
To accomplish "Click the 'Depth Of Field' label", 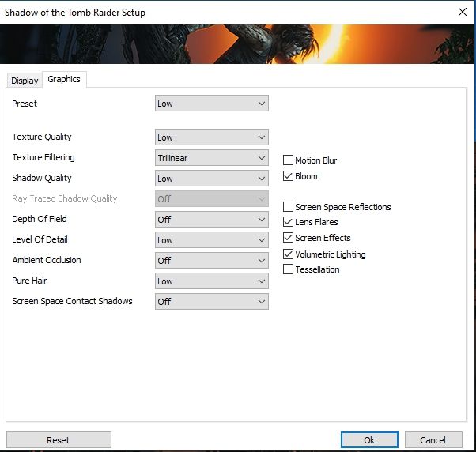I will click(x=40, y=219).
